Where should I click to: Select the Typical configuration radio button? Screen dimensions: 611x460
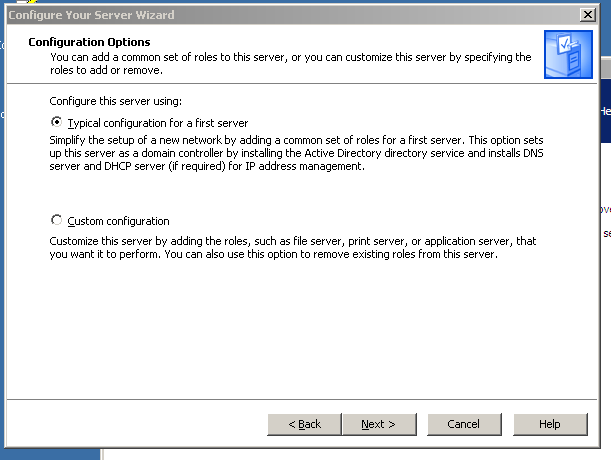pyautogui.click(x=56, y=122)
